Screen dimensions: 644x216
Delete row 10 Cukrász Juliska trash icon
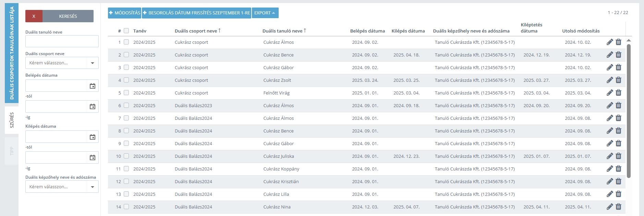click(x=618, y=156)
